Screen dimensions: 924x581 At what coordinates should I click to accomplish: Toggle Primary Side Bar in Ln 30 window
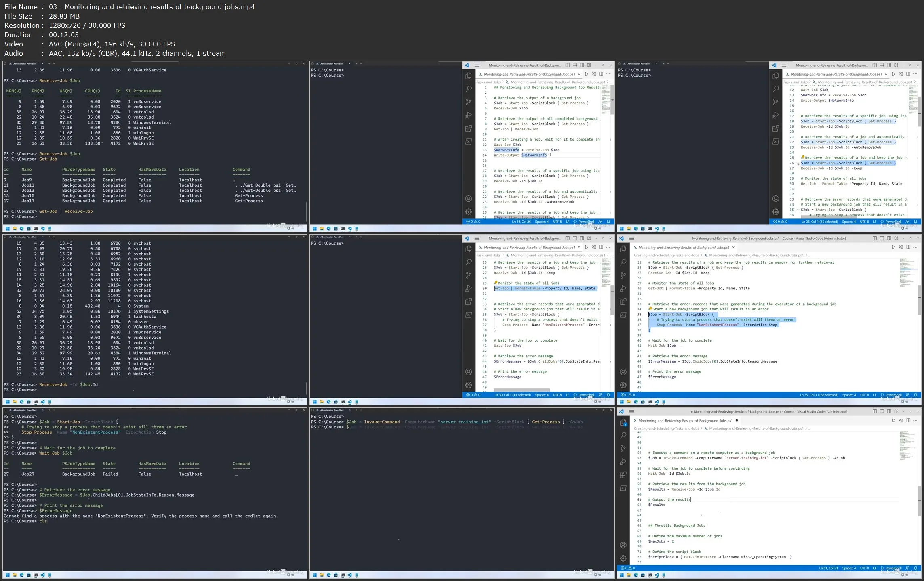click(567, 238)
